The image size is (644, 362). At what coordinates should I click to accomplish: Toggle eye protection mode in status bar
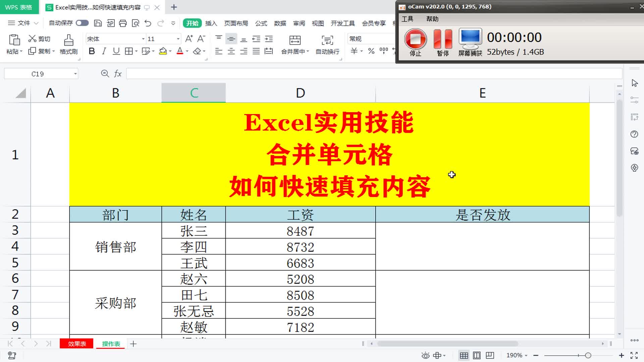[425, 355]
